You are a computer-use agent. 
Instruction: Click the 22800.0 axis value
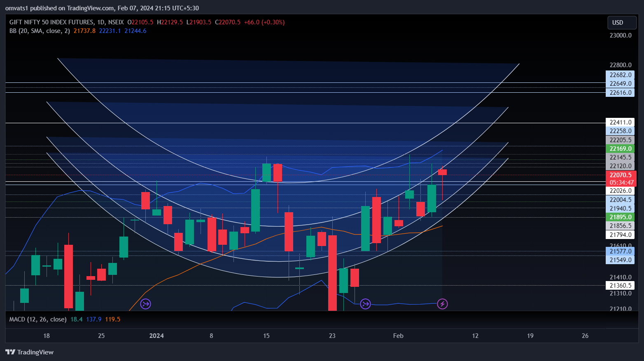[x=621, y=65]
